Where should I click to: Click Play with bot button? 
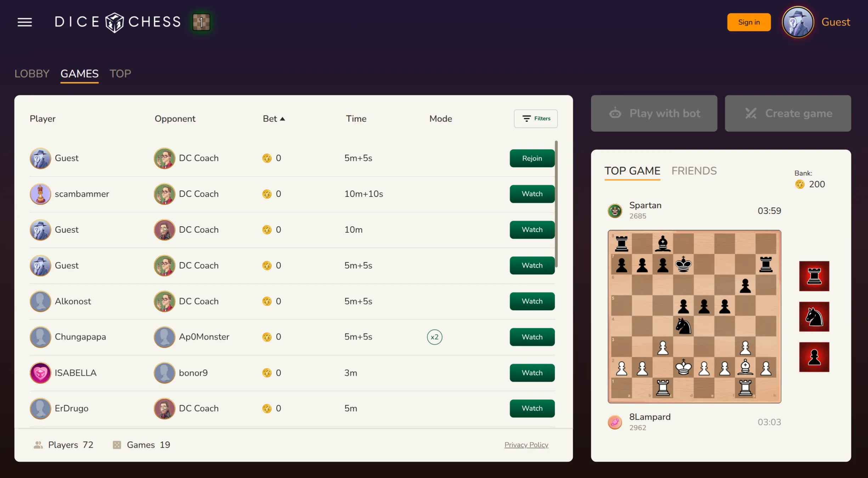click(654, 113)
